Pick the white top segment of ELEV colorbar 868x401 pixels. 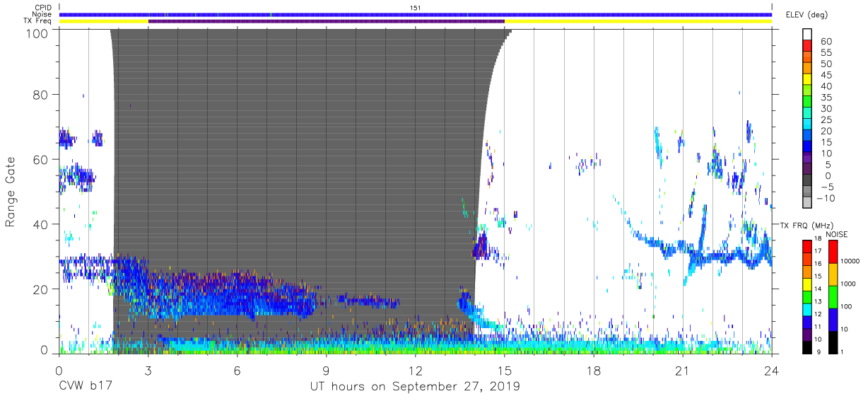807,35
